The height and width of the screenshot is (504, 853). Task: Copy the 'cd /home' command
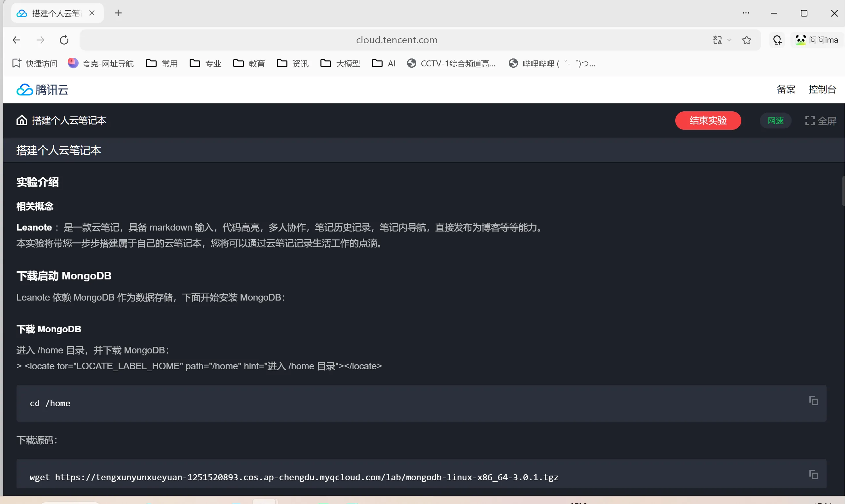click(x=813, y=401)
